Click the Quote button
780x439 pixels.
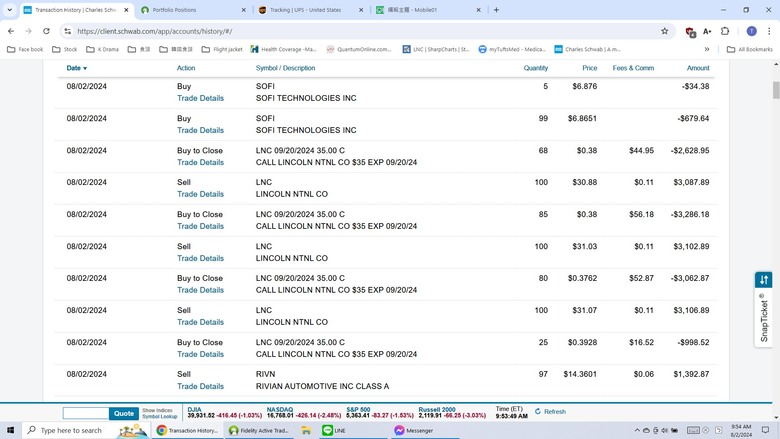(124, 413)
